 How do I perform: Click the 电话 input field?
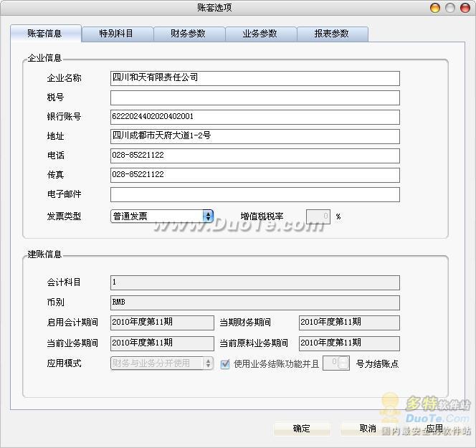pyautogui.click(x=255, y=156)
